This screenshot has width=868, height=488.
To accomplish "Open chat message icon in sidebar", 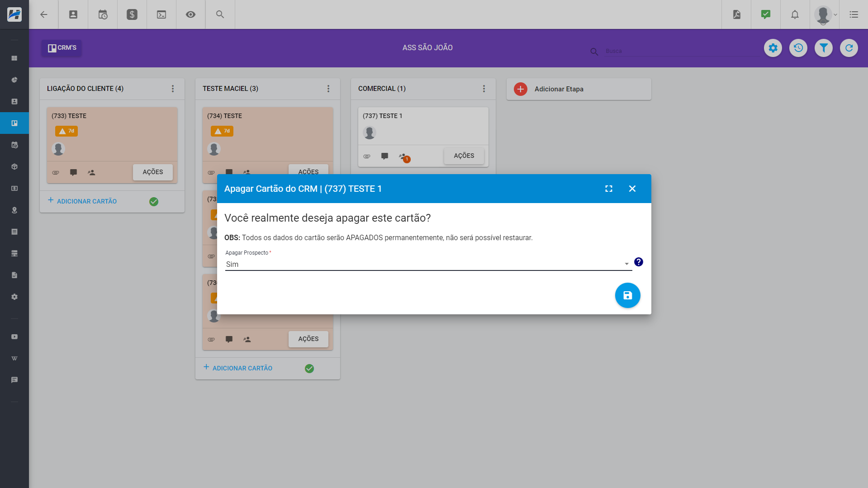I will (14, 380).
